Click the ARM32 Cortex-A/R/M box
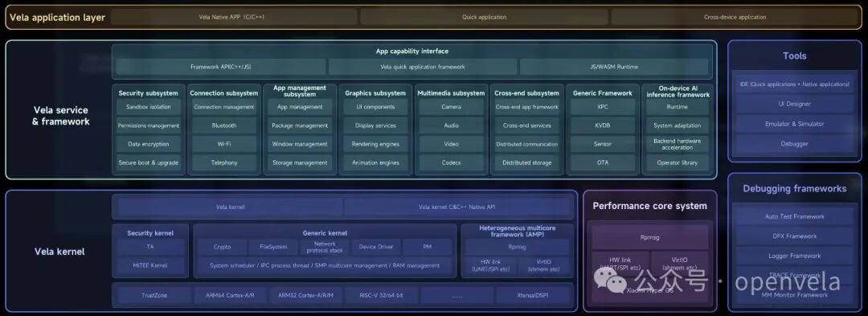868x316 pixels. pos(306,296)
